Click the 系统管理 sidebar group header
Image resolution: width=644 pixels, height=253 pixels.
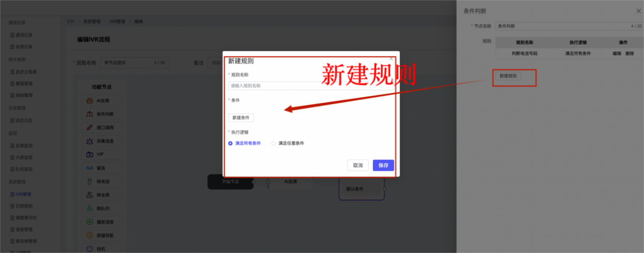[17, 181]
